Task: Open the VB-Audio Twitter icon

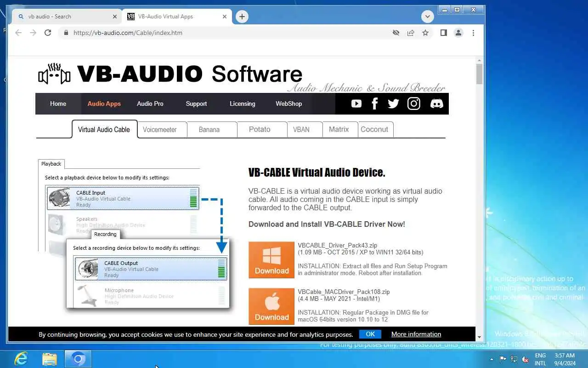Action: (393, 103)
